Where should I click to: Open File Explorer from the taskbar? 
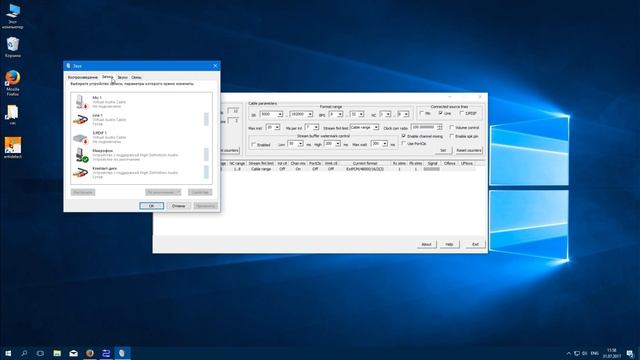pos(57,353)
